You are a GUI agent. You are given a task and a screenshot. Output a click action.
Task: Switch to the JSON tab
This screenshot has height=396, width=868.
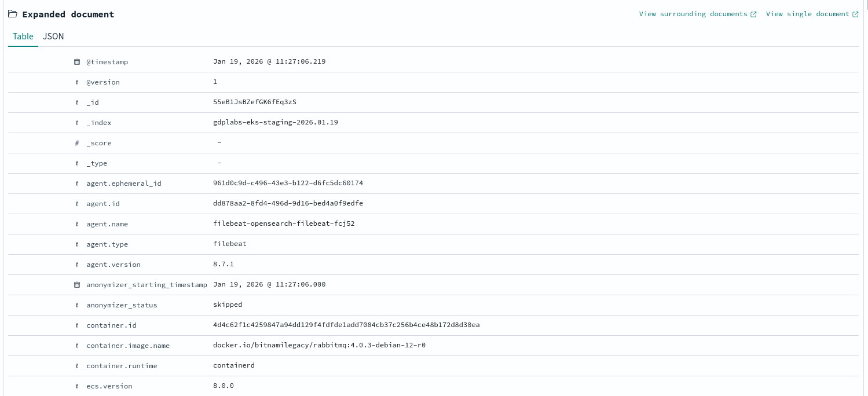pyautogui.click(x=53, y=36)
